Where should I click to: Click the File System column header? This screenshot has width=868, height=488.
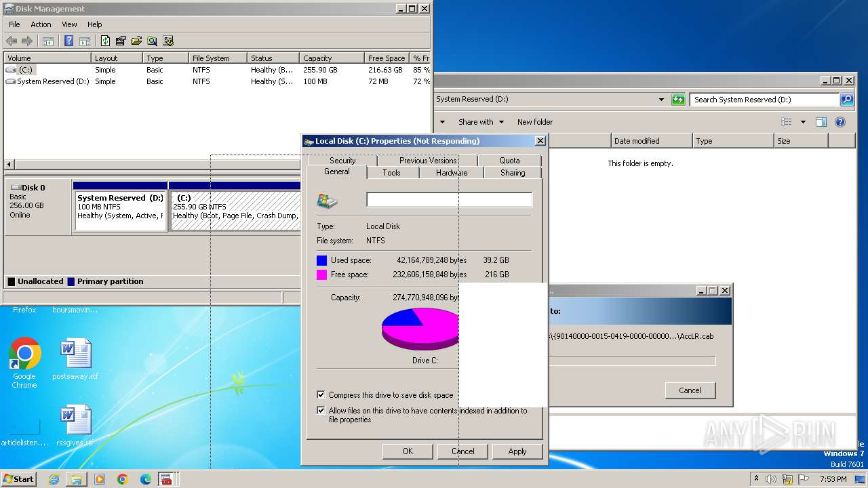click(x=218, y=58)
